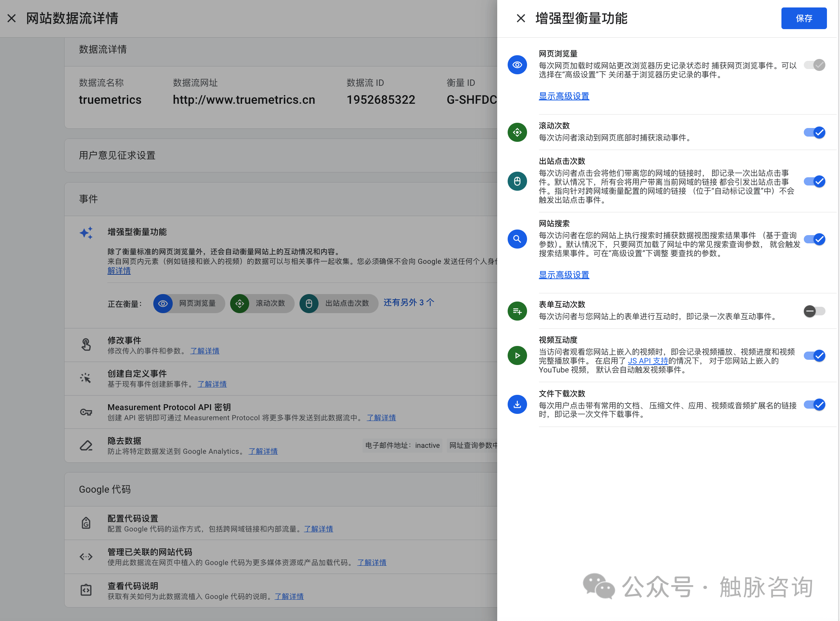Close the 网站数据流详情 page with X
Viewport: 840px width, 621px height.
pos(12,18)
